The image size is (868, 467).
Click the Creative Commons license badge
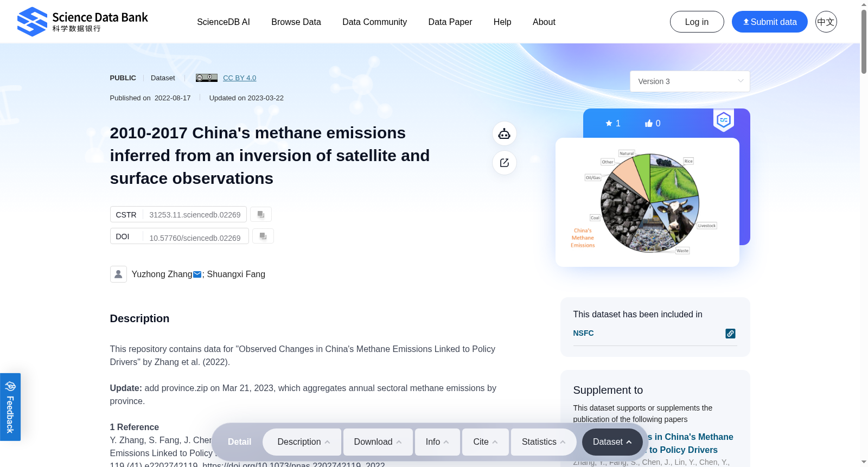click(207, 78)
